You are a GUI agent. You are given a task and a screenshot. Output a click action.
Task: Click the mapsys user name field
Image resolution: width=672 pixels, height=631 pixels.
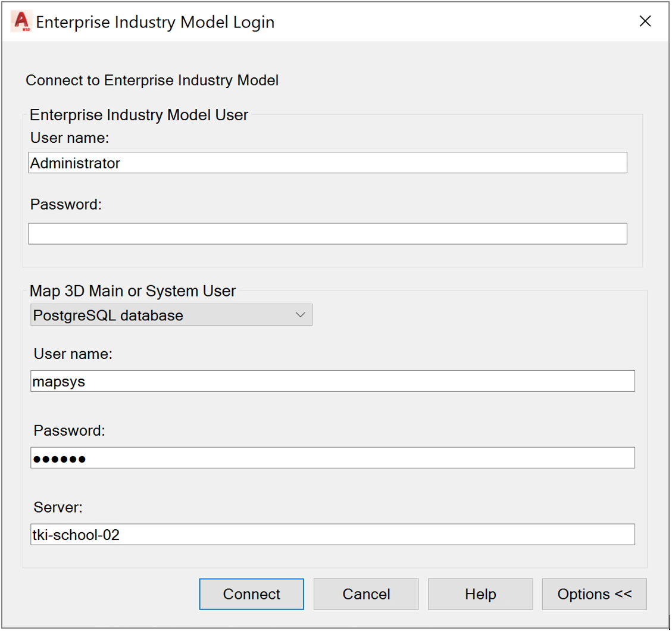tap(333, 381)
